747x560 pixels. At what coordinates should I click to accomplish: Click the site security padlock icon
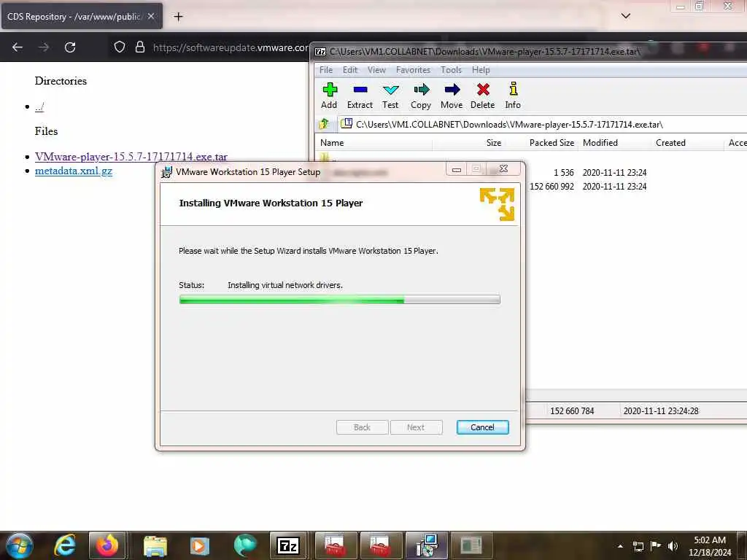(x=139, y=47)
